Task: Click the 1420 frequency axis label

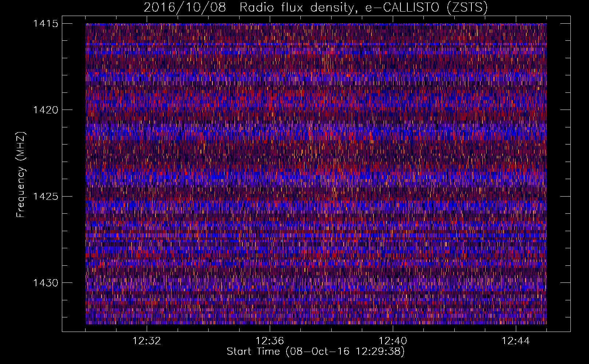Action: [46, 110]
